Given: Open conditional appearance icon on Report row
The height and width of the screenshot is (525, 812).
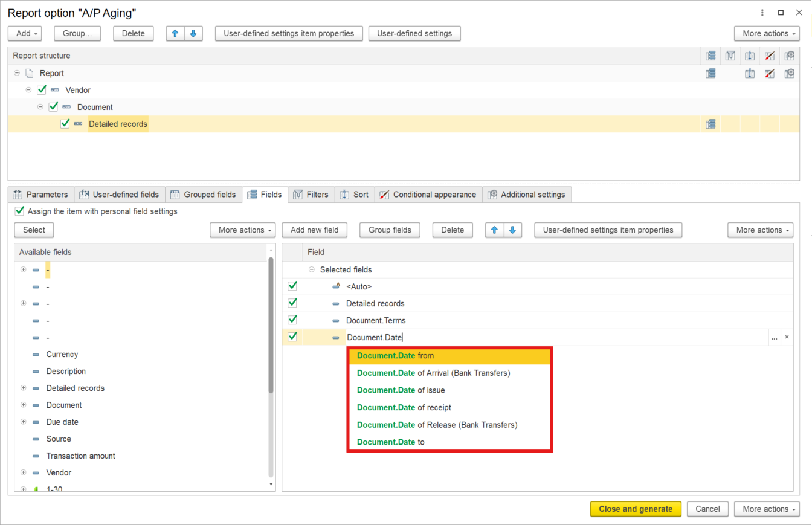Looking at the screenshot, I should [770, 73].
